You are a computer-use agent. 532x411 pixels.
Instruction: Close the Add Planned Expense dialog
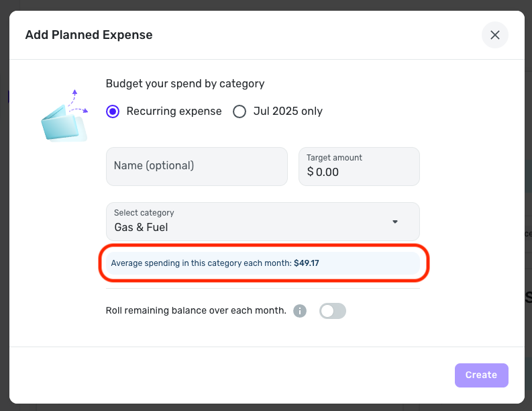tap(495, 35)
